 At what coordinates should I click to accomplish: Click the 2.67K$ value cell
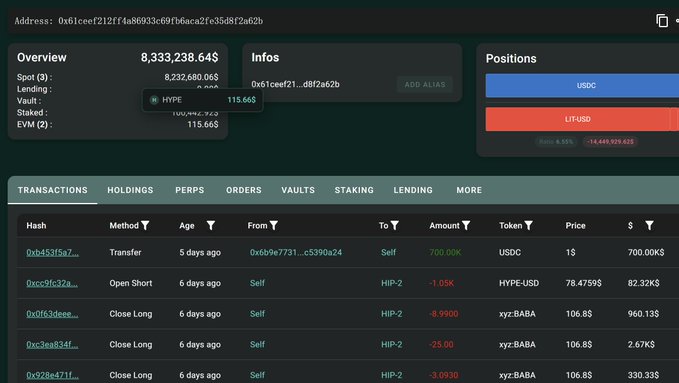(641, 344)
